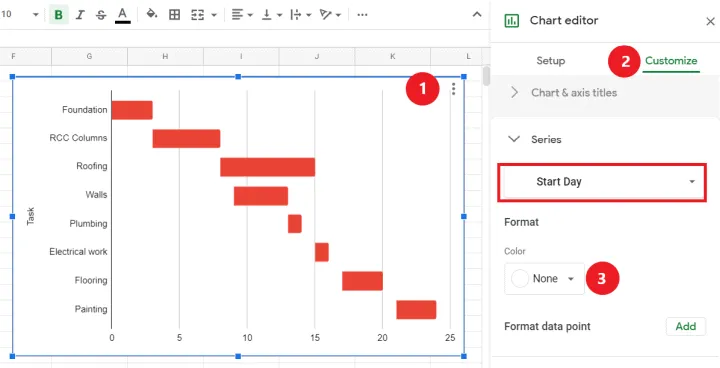Open the borders tool
This screenshot has height=368, width=720.
(x=174, y=15)
